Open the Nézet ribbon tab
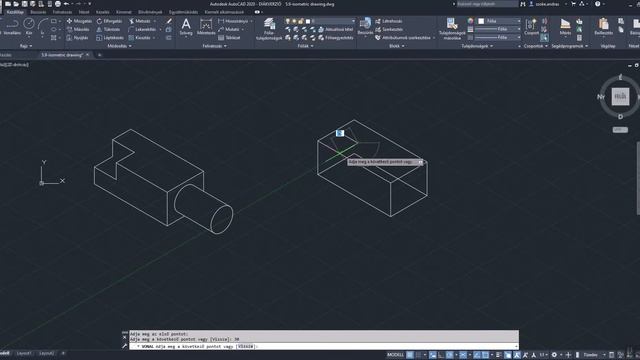 click(x=84, y=12)
